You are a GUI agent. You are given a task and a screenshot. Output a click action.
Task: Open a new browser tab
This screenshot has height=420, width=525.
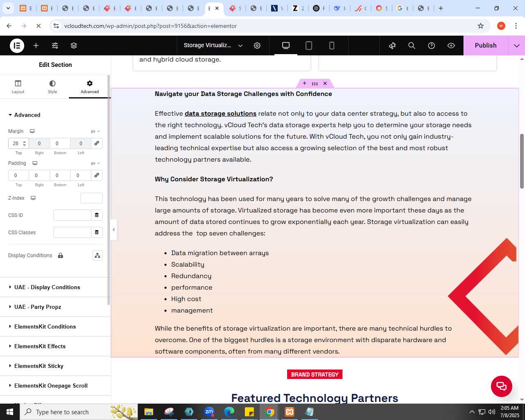coord(441,8)
